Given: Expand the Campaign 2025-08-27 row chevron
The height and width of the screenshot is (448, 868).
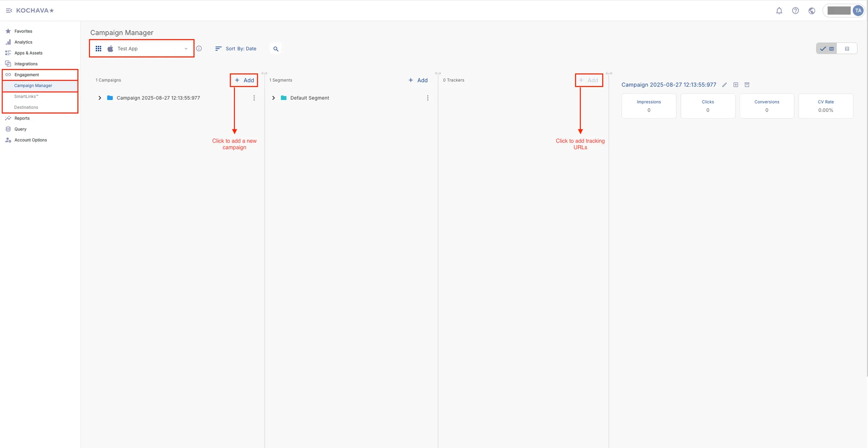Looking at the screenshot, I should click(100, 98).
